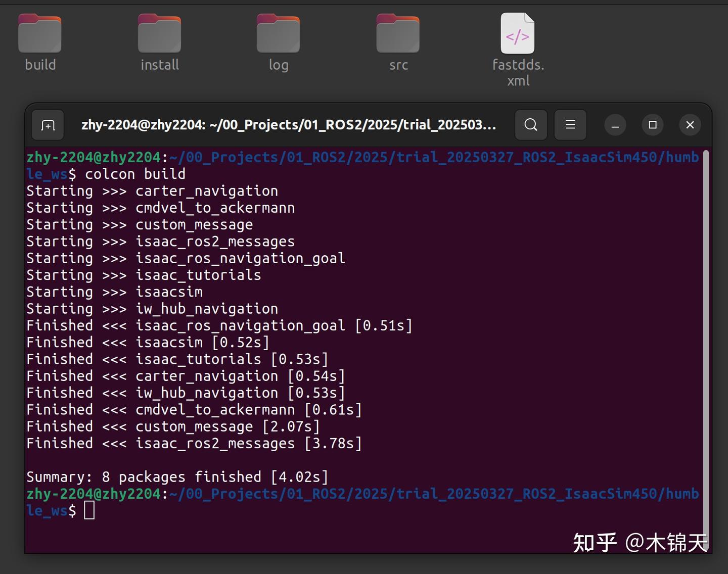Open the terminal hamburger menu
728x574 pixels.
(570, 125)
